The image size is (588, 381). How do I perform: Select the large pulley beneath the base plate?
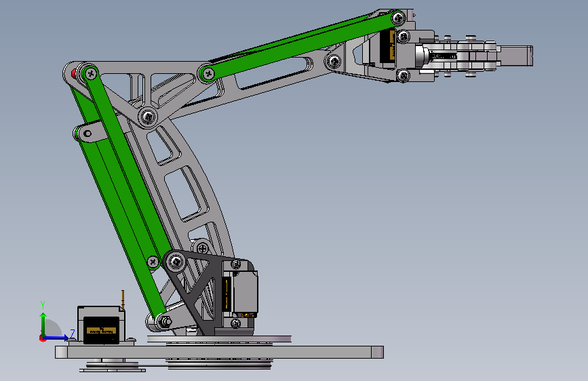coord(219,364)
